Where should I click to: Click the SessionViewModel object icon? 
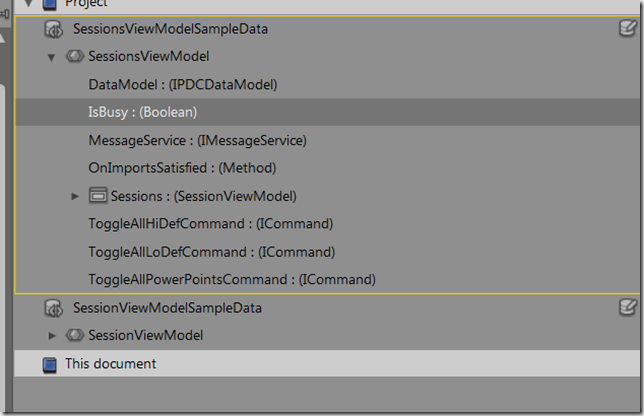point(75,335)
